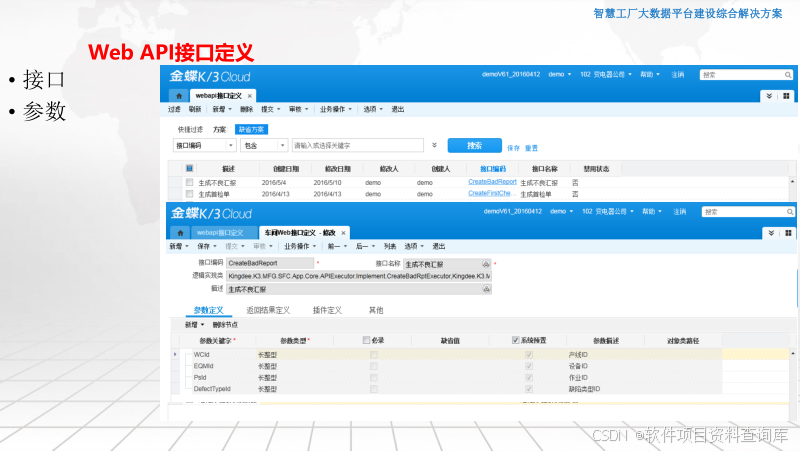
Task: Open 业务操作 menu in upper toolbar
Action: point(336,109)
